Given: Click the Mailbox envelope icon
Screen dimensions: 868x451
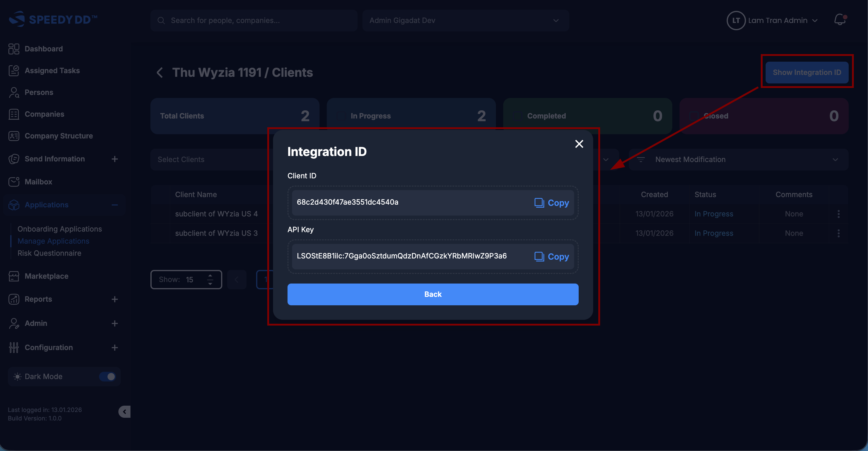Looking at the screenshot, I should tap(14, 182).
